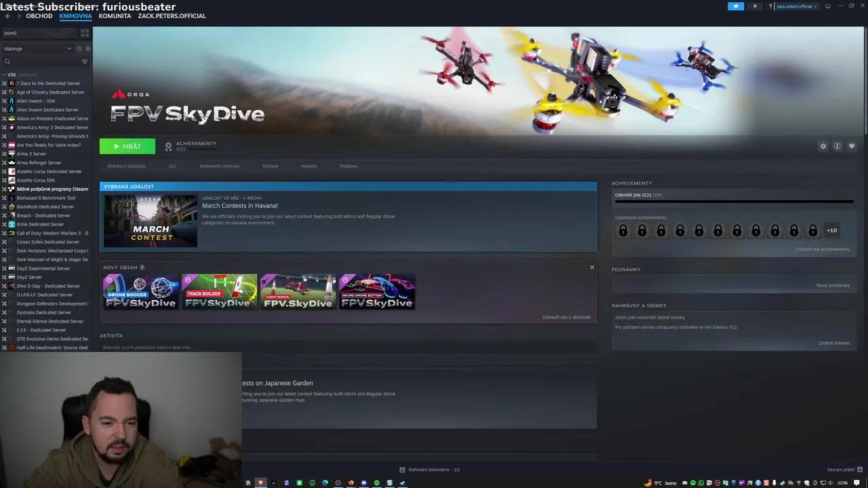This screenshot has width=868, height=488.
Task: Close the Nový obsah section
Action: [x=592, y=267]
